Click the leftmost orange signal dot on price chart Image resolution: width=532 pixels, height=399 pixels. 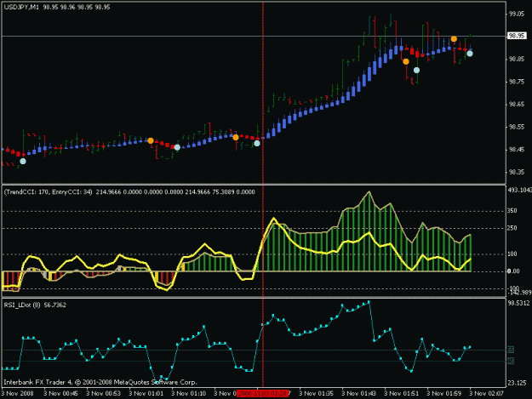pyautogui.click(x=151, y=140)
